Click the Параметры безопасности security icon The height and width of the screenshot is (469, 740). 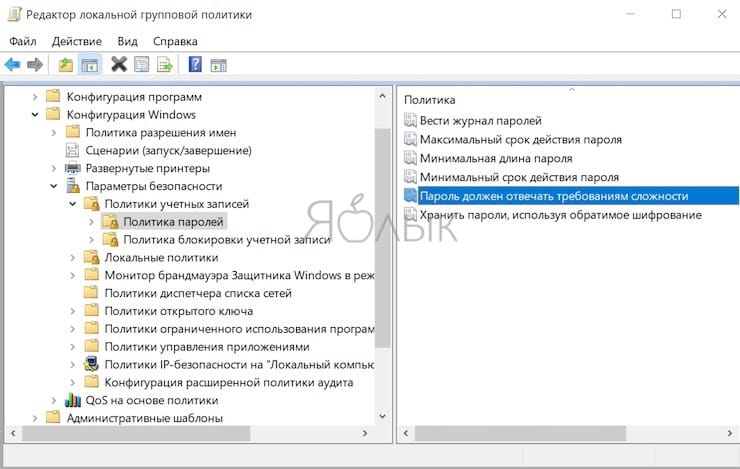tap(73, 186)
